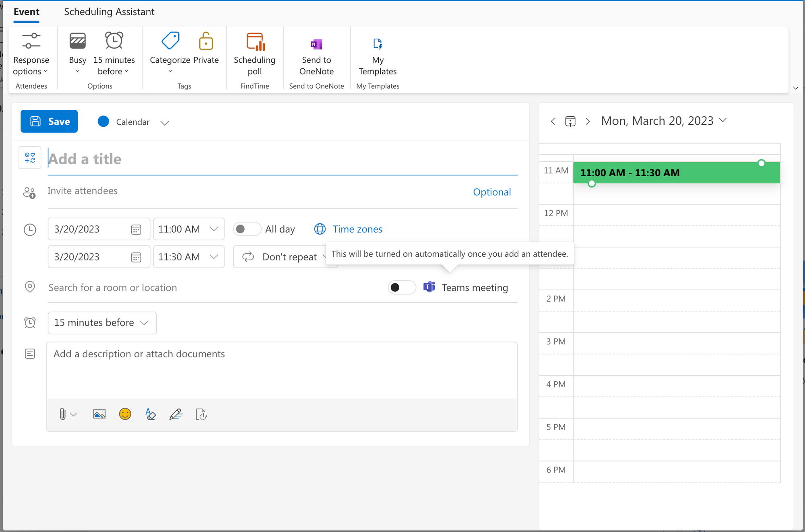
Task: Switch to the Scheduling Assistant tab
Action: 109,12
